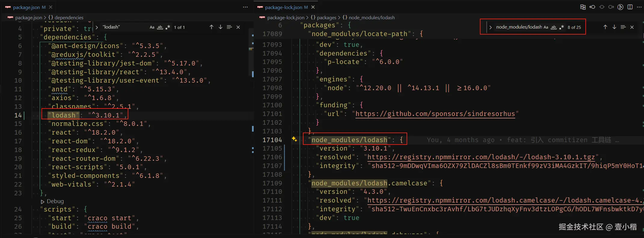Screen dimensions: 644x238
Task: Switch to the package-lock.json tab
Action: click(x=283, y=7)
